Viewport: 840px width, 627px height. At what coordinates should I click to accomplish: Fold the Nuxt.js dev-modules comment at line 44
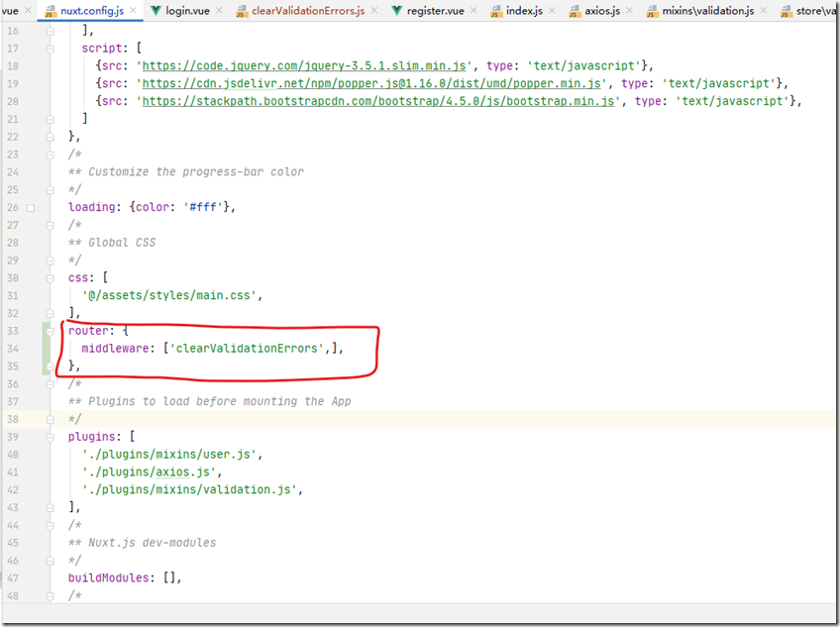tap(50, 526)
